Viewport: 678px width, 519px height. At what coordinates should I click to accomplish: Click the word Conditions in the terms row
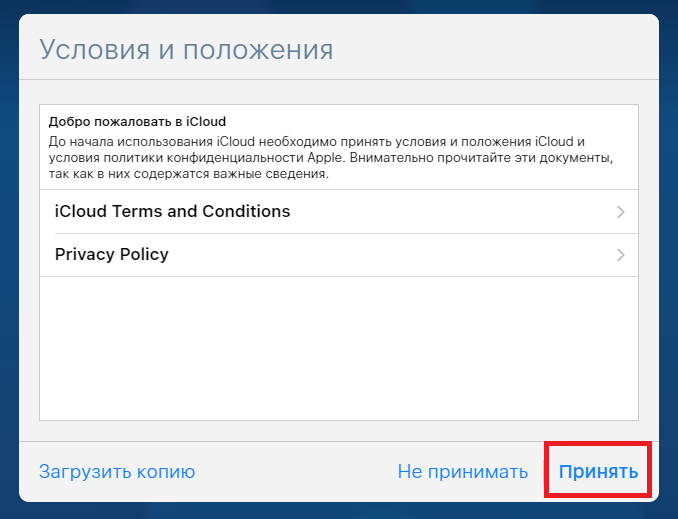(x=246, y=211)
